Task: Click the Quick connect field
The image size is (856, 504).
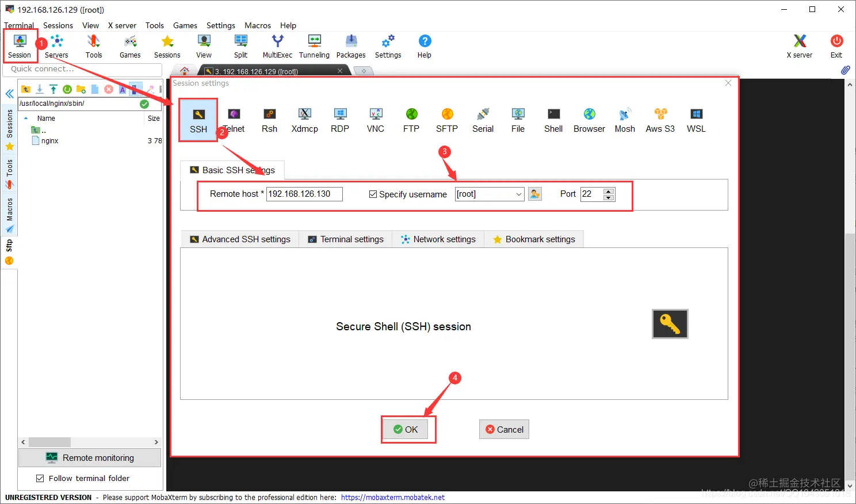Action: [x=83, y=69]
